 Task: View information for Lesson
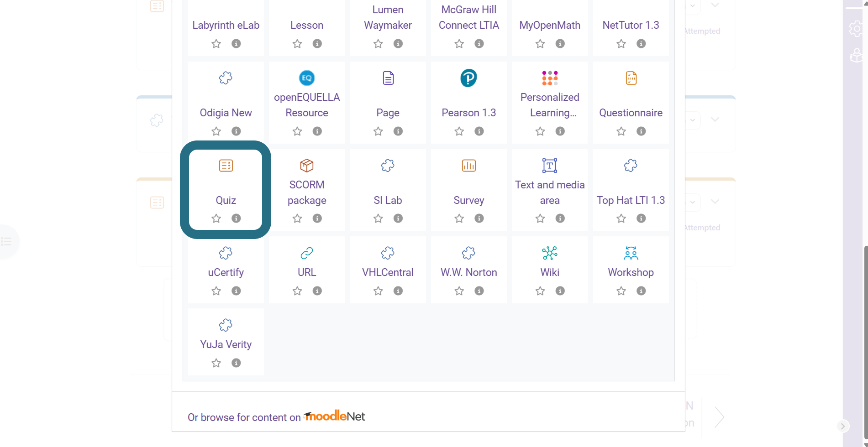click(317, 44)
